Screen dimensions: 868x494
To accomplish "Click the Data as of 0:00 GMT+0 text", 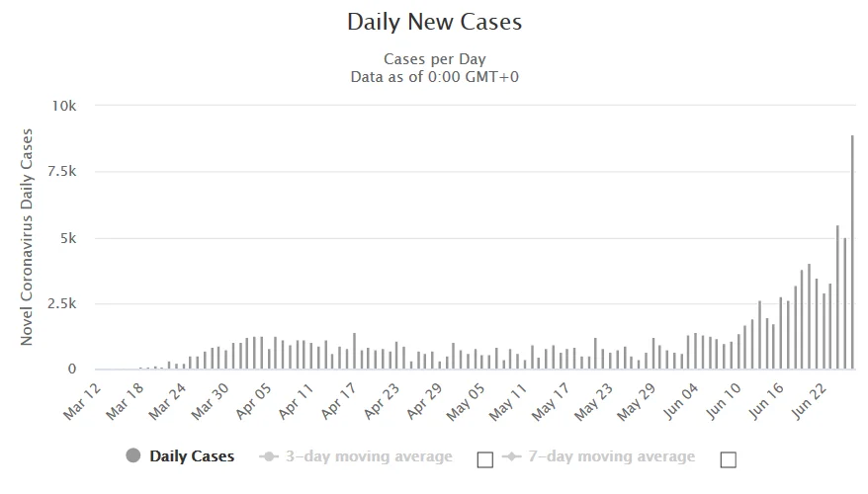I will click(x=434, y=76).
